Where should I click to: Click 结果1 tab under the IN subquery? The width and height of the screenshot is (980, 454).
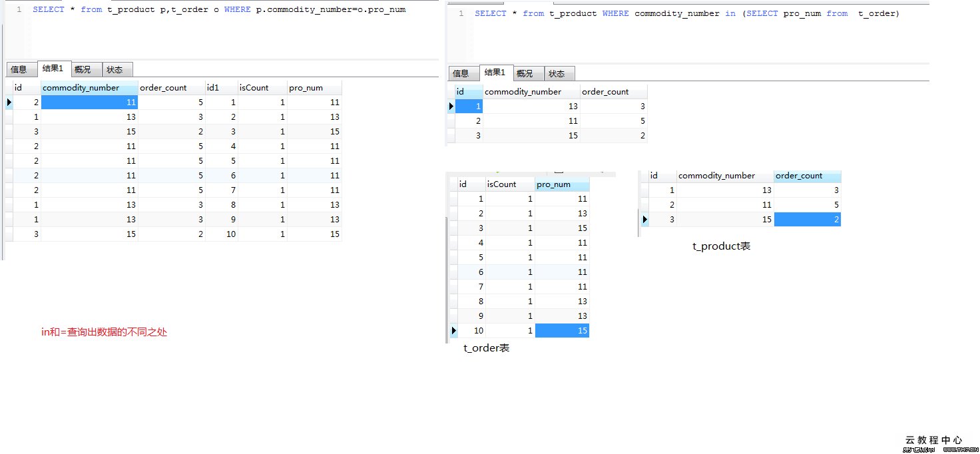pos(495,73)
